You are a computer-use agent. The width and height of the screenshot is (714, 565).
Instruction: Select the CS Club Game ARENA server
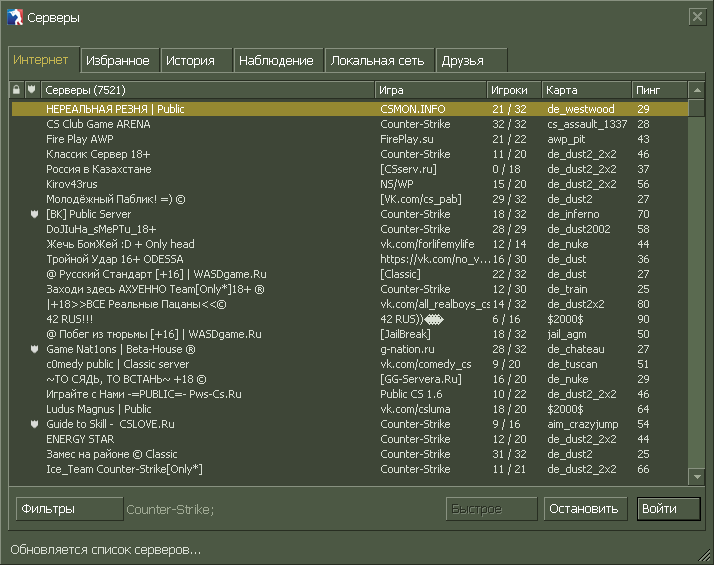(x=350, y=124)
